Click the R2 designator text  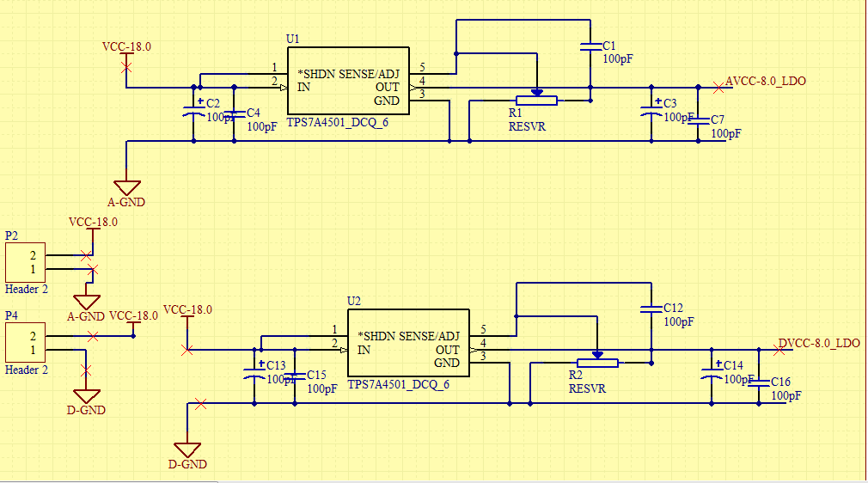coord(576,376)
